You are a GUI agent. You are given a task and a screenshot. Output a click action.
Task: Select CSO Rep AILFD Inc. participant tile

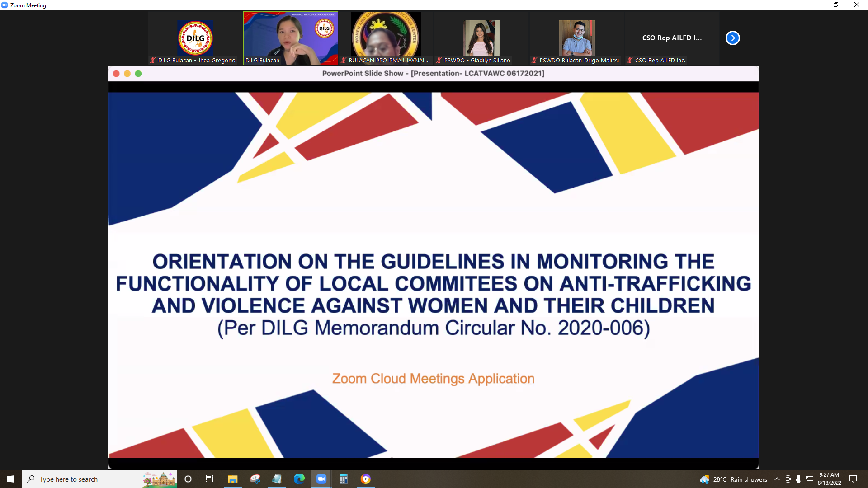(x=672, y=38)
